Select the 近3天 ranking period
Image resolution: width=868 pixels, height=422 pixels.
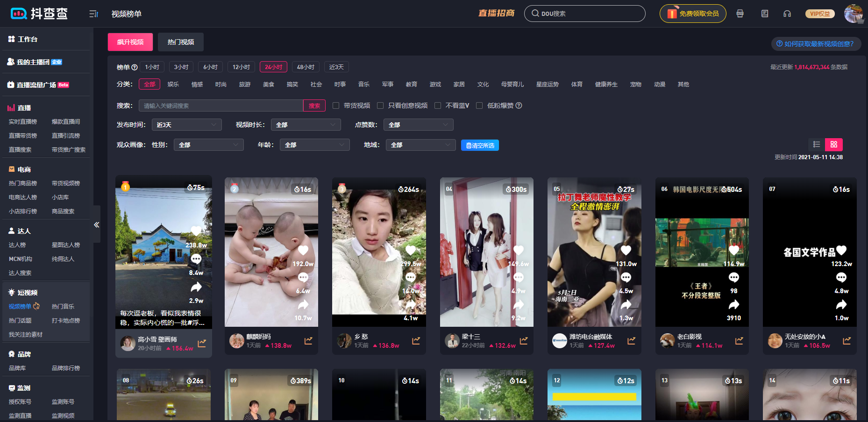(336, 67)
